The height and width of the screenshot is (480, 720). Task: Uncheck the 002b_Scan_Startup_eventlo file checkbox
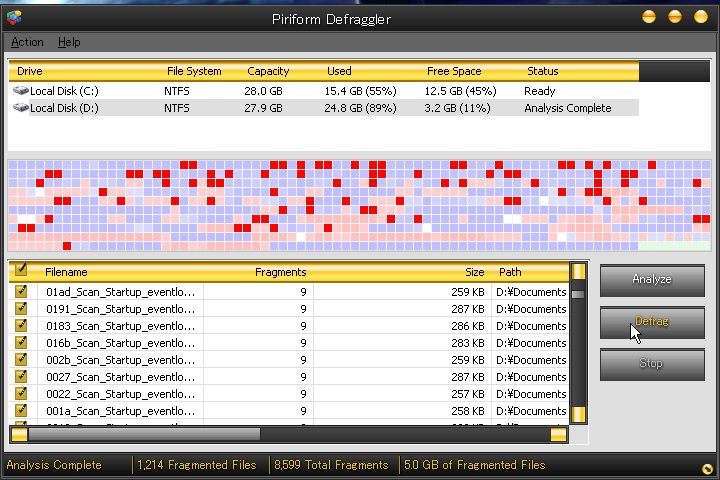(21, 359)
